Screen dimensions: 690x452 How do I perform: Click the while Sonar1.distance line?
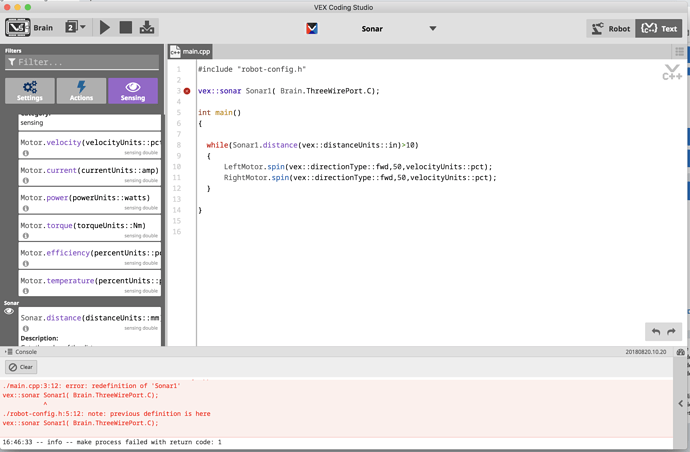pos(312,145)
